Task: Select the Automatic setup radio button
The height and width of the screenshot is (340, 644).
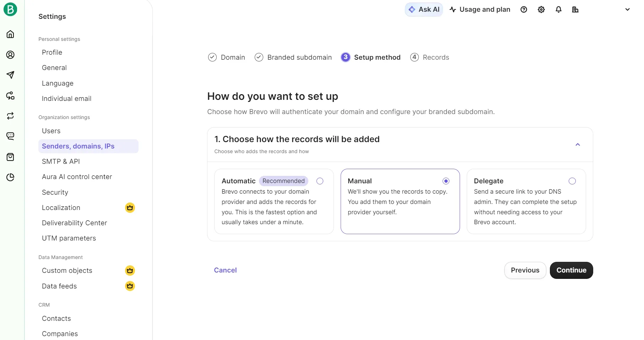Action: tap(320, 181)
